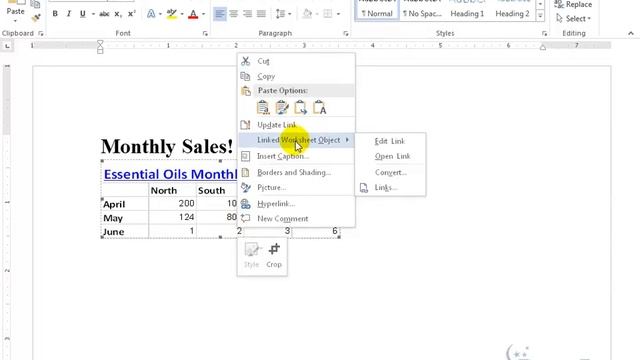This screenshot has height=360, width=640.
Task: Select the North column header
Action: pos(164,191)
